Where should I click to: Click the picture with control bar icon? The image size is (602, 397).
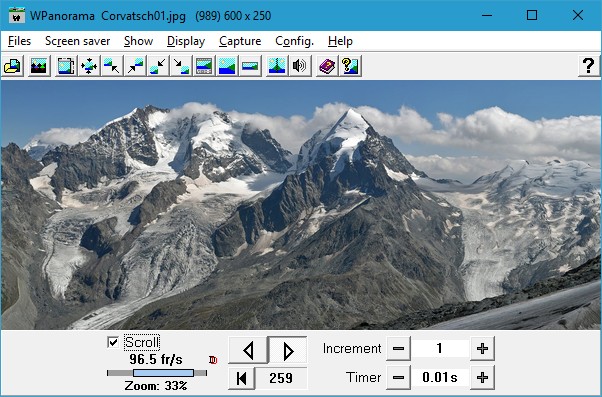click(x=204, y=66)
